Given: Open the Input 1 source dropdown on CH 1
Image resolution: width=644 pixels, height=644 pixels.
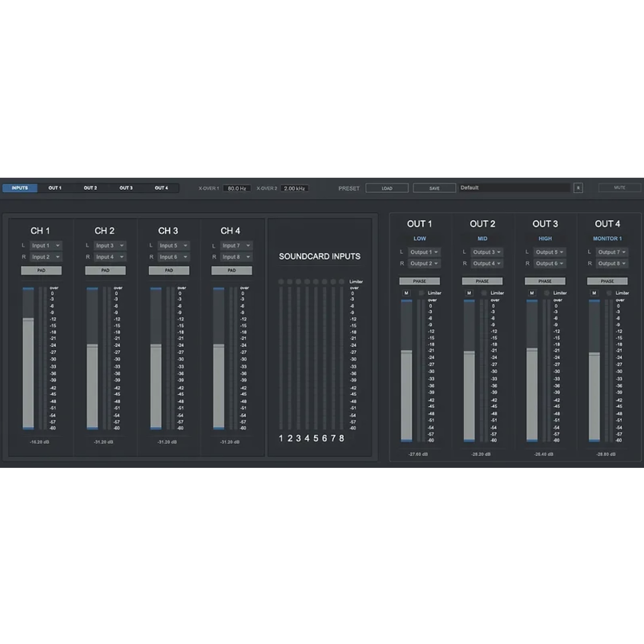Looking at the screenshot, I should point(46,245).
